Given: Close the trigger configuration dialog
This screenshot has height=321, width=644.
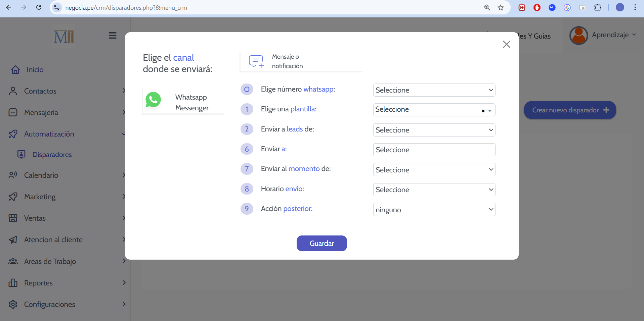Looking at the screenshot, I should tap(506, 44).
